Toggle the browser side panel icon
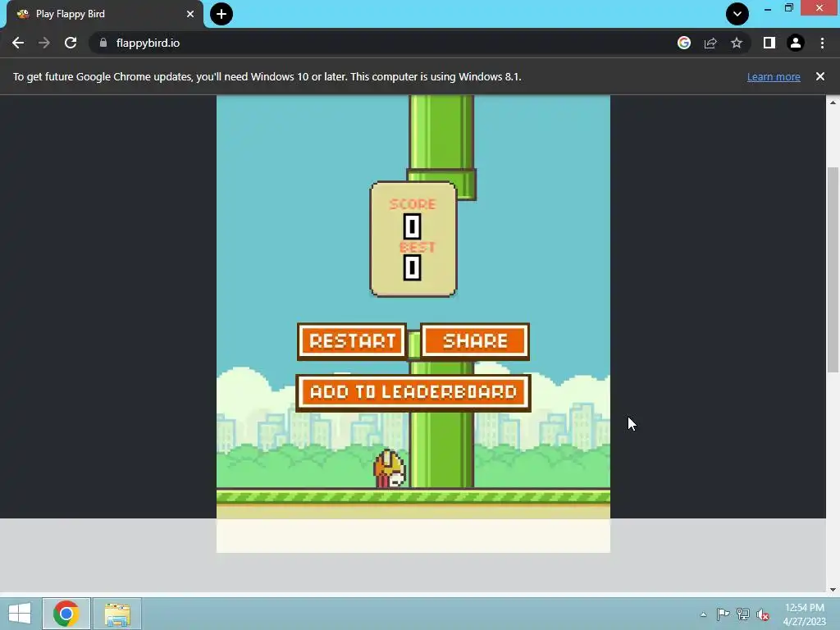 coord(769,43)
